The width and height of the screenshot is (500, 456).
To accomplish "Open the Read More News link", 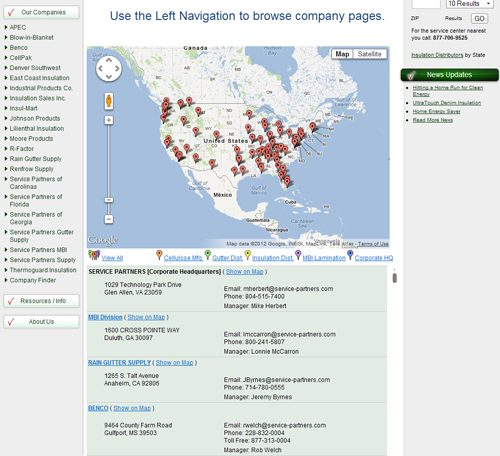I will pos(433,120).
